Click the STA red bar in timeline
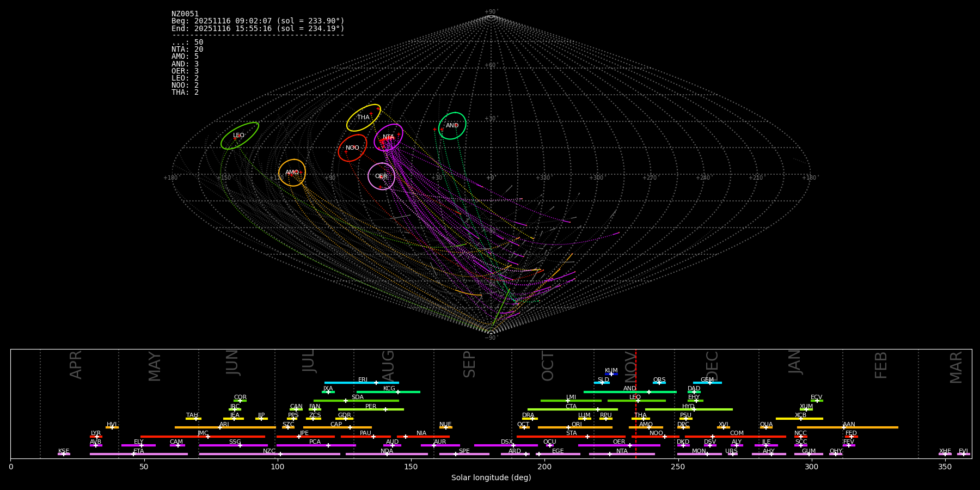Image resolution: width=980 pixels, height=490 pixels. 571,437
